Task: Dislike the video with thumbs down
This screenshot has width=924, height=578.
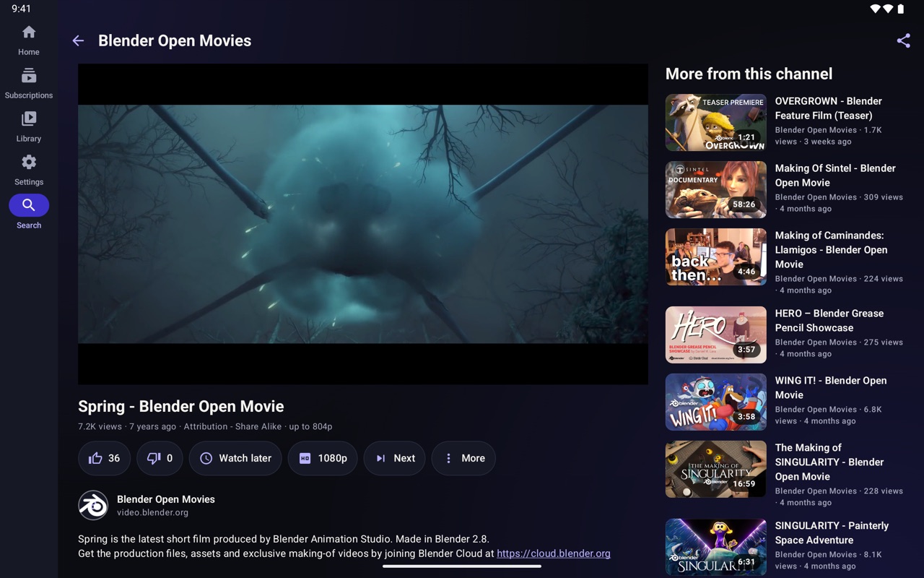Action: [x=160, y=458]
